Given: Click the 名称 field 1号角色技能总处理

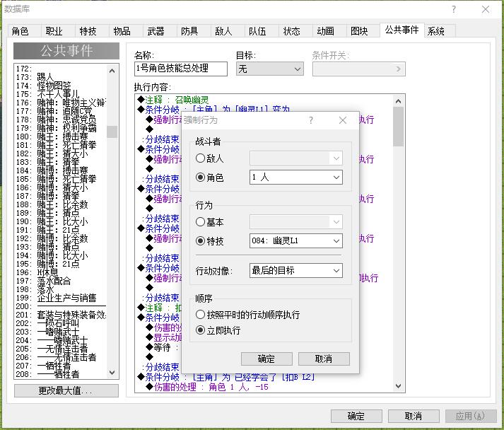Looking at the screenshot, I should (181, 69).
